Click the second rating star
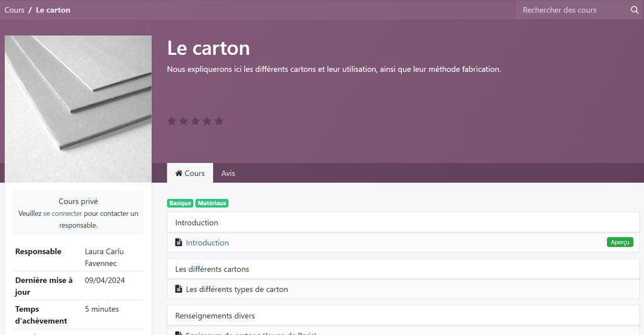Image resolution: width=644 pixels, height=335 pixels. click(x=184, y=121)
